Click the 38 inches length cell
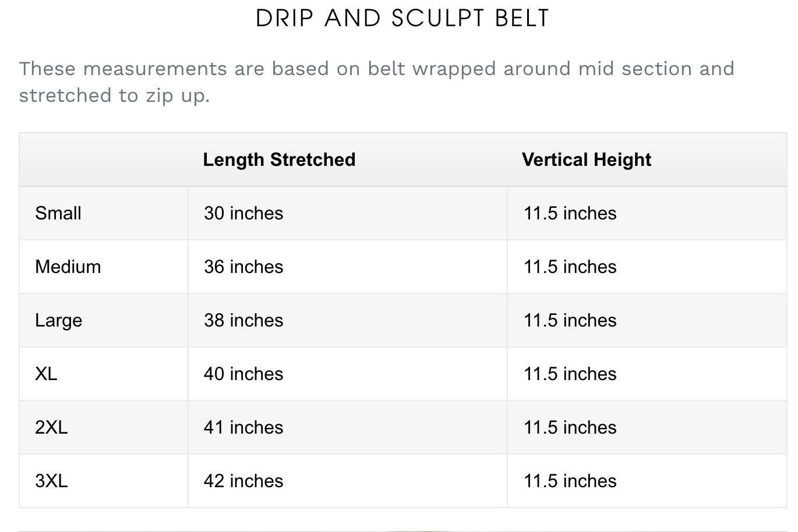This screenshot has width=798, height=532. (243, 320)
